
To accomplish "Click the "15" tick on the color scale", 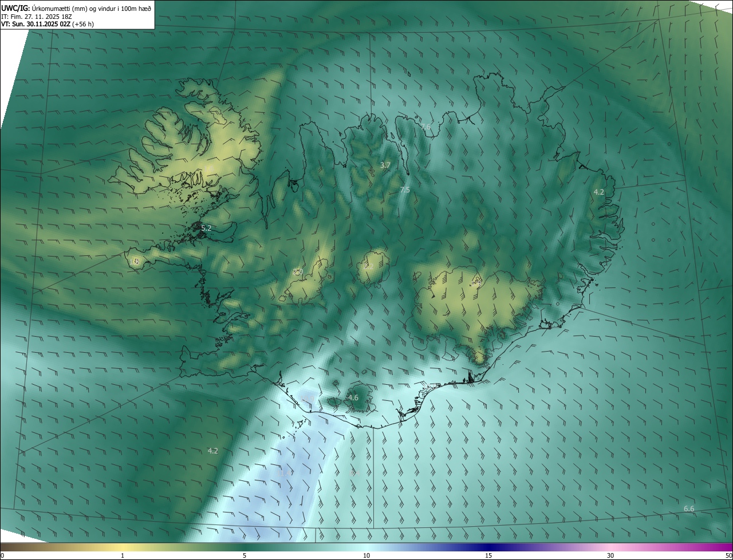I will coord(488,555).
